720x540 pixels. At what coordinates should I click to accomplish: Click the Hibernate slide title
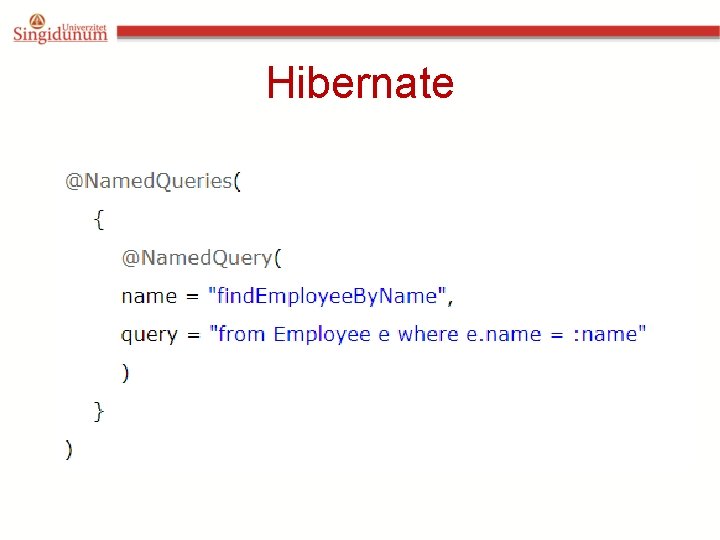click(x=360, y=83)
